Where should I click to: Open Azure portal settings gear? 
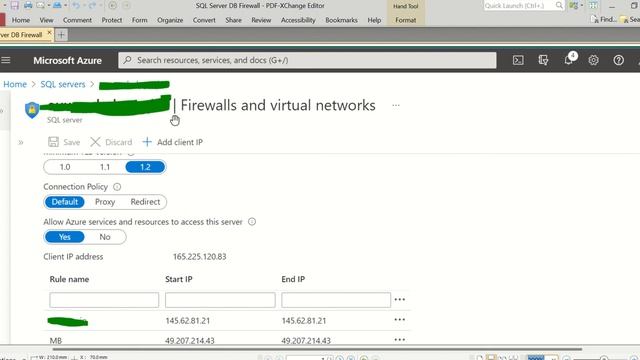coord(593,60)
